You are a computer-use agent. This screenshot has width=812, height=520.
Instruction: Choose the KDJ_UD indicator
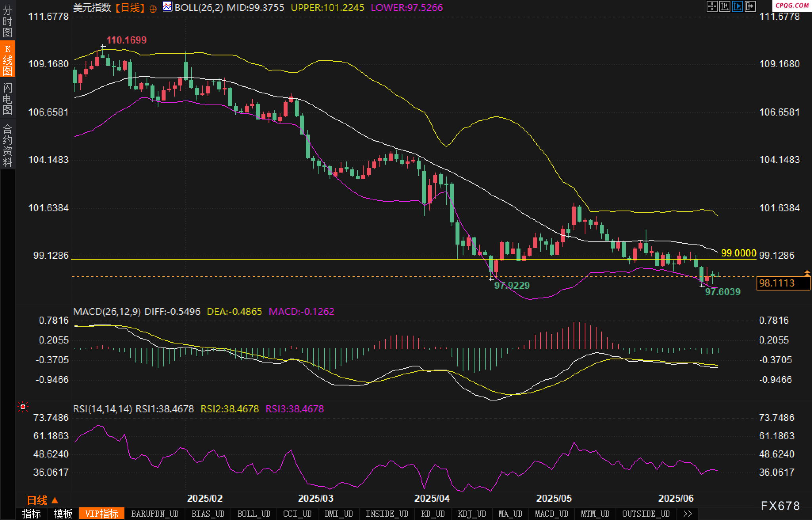pyautogui.click(x=471, y=514)
